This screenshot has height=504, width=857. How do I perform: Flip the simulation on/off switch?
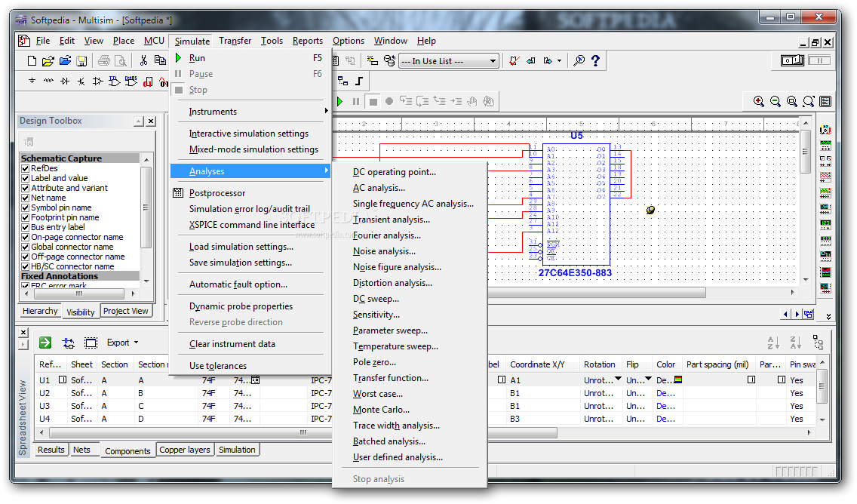[x=793, y=60]
